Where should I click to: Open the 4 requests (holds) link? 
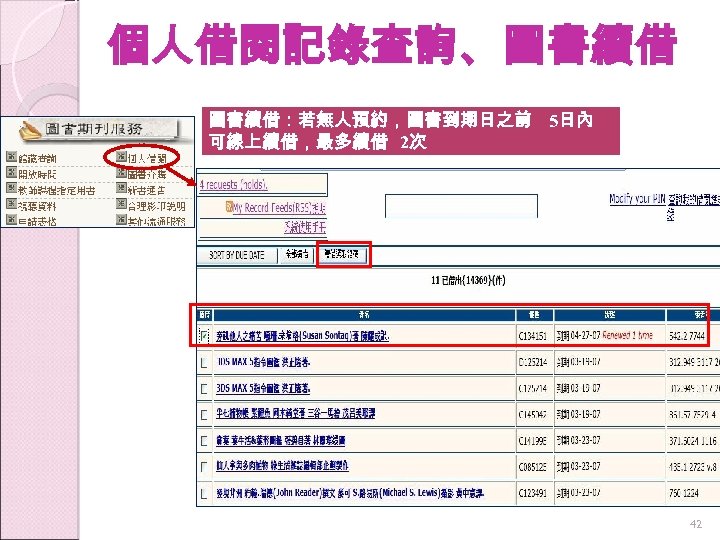[234, 185]
